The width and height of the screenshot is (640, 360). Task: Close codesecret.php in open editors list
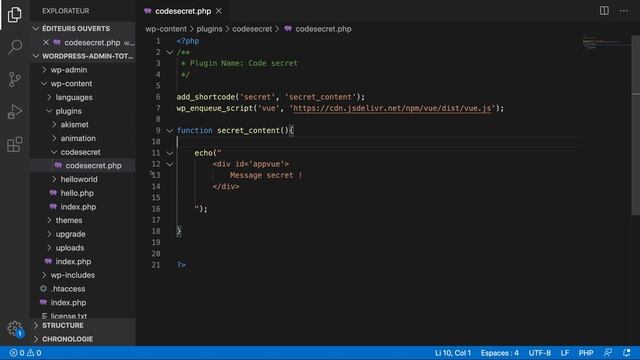pos(46,42)
